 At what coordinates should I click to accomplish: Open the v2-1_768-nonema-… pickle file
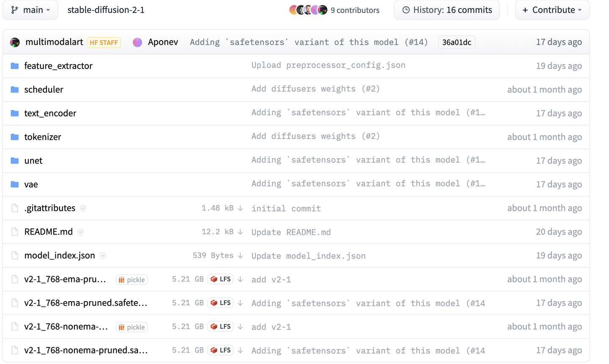point(66,326)
